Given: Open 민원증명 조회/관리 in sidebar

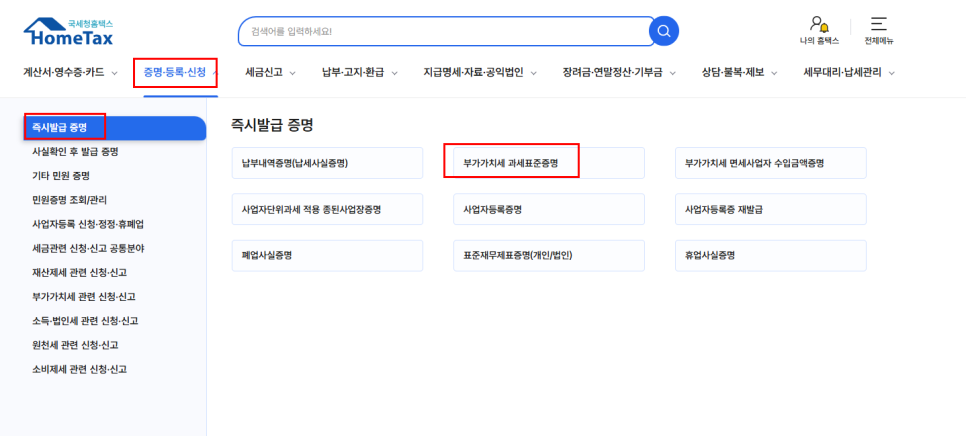Looking at the screenshot, I should tap(69, 200).
